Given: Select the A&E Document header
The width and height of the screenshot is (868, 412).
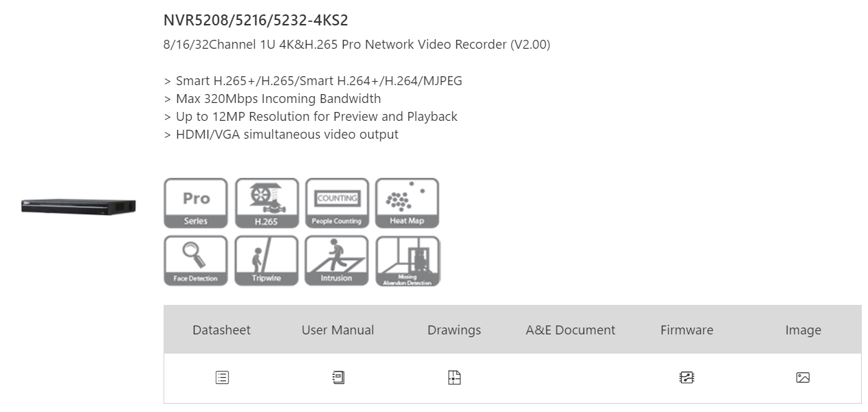Looking at the screenshot, I should [x=570, y=330].
